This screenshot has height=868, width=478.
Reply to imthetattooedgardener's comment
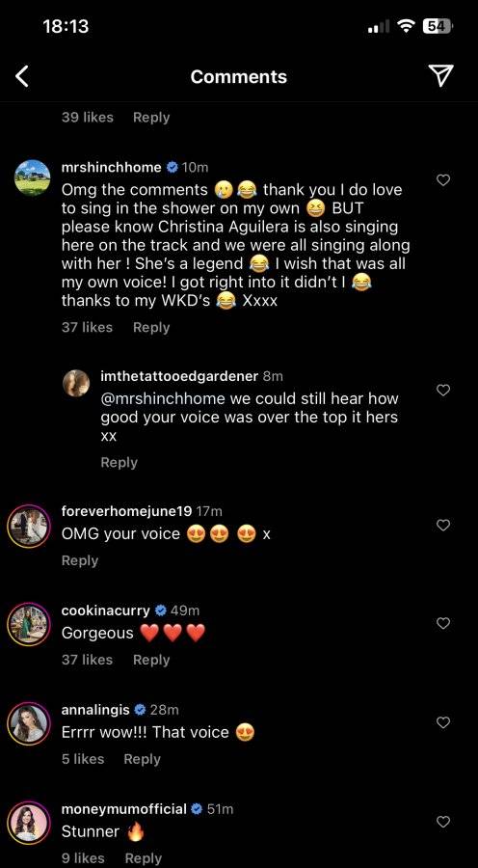click(119, 462)
